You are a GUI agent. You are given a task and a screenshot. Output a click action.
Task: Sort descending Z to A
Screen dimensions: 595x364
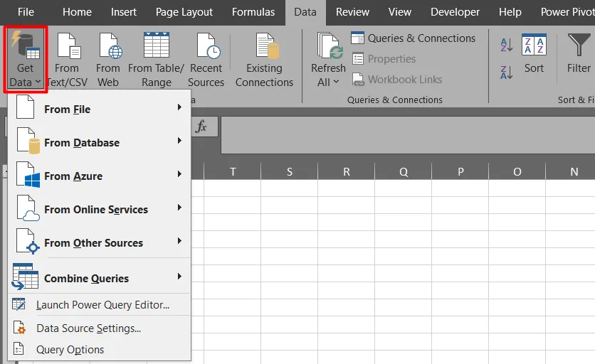pos(506,72)
